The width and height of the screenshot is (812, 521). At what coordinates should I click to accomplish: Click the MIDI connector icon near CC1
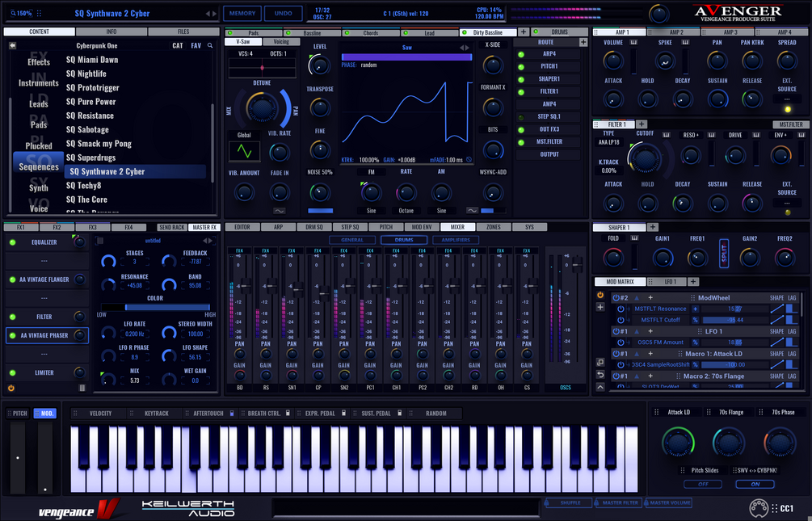coord(759,508)
